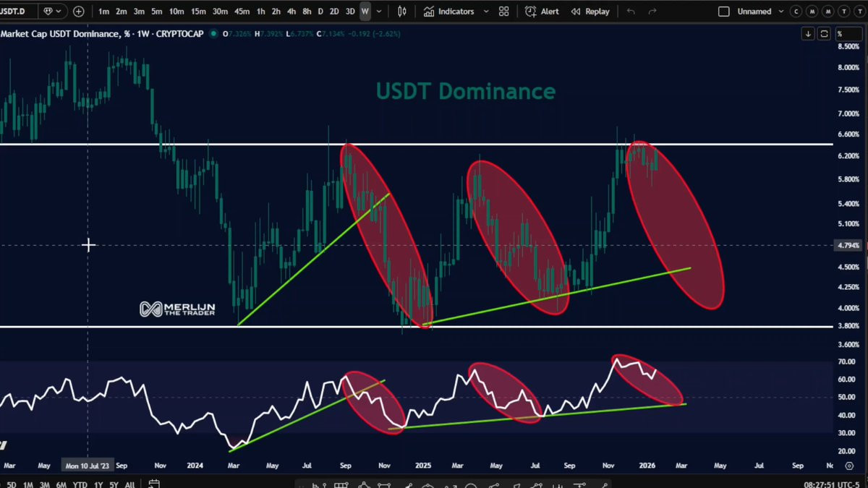Set date range to 5Y
Viewport: 868px width, 488px height.
pyautogui.click(x=114, y=484)
